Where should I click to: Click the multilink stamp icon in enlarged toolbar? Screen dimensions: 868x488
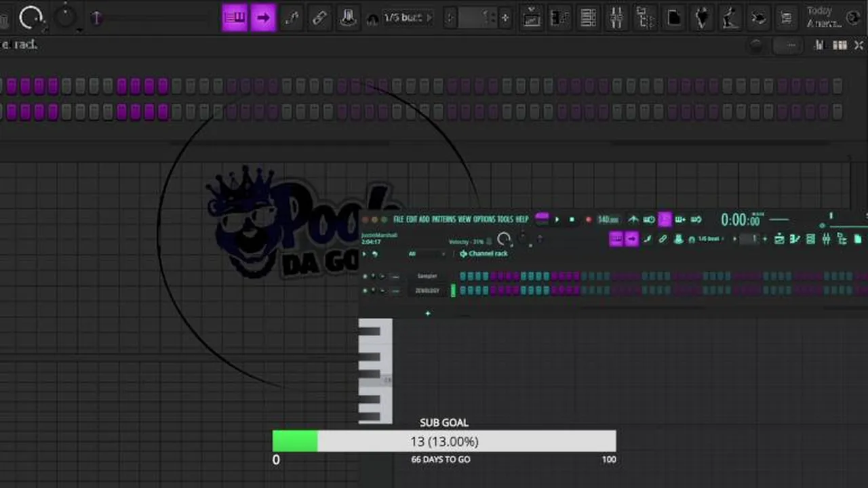[x=348, y=18]
